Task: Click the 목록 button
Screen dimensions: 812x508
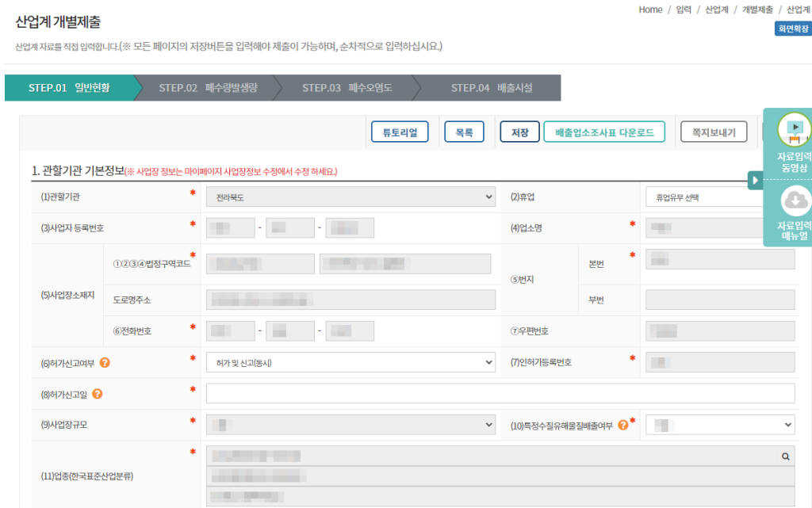Action: 464,132
